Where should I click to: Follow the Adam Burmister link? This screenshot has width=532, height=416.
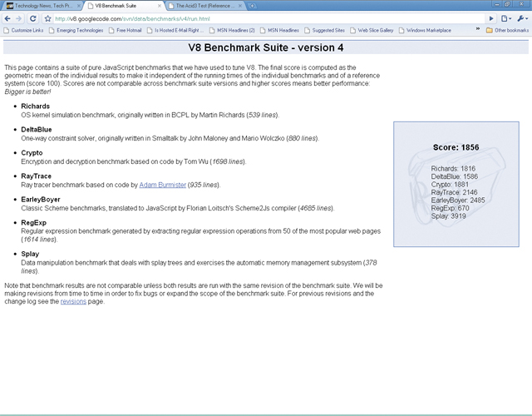pyautogui.click(x=163, y=185)
